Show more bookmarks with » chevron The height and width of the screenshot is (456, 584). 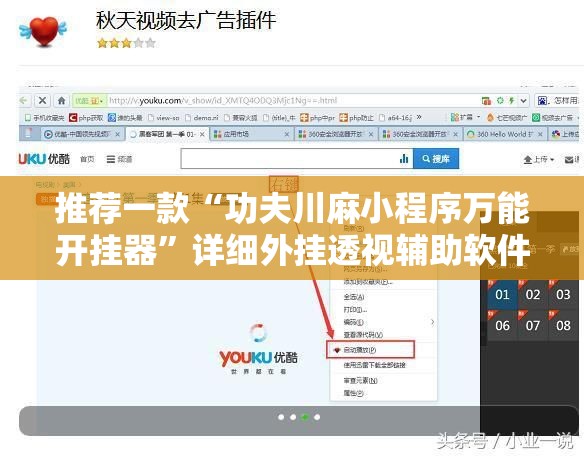pyautogui.click(x=419, y=117)
